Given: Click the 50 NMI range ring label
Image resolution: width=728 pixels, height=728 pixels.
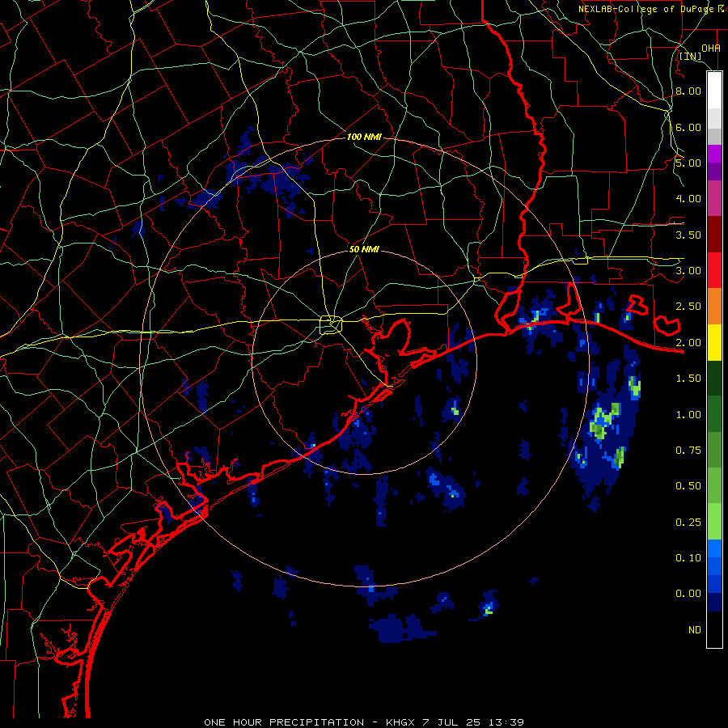Looking at the screenshot, I should point(364,249).
